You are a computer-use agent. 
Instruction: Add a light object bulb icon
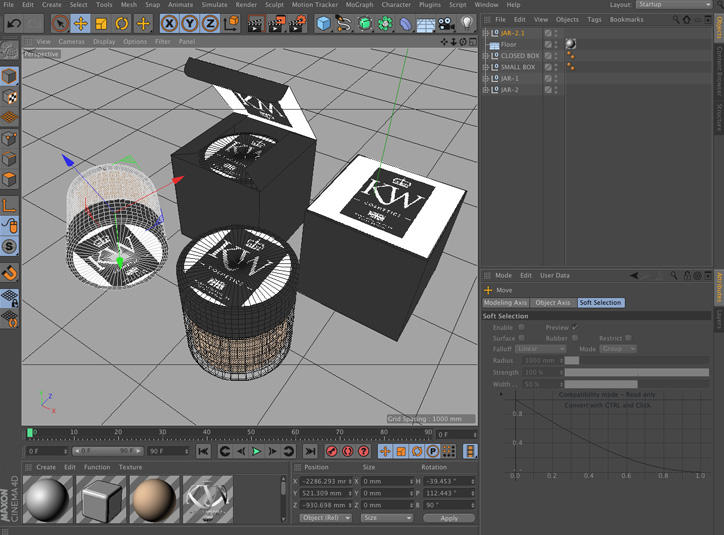467,23
